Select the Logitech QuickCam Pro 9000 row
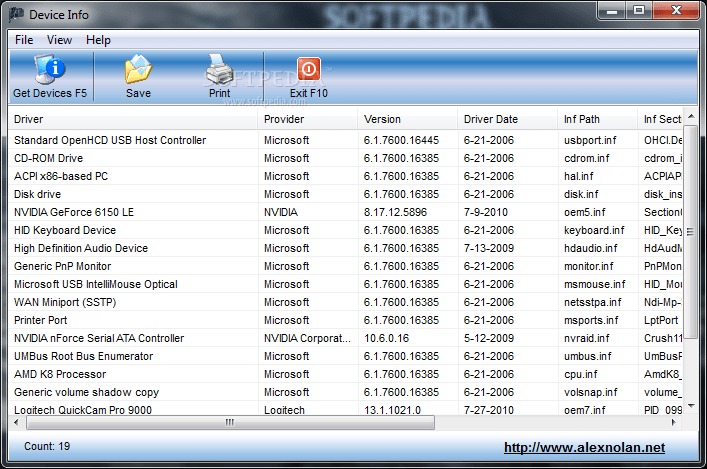 pos(345,409)
